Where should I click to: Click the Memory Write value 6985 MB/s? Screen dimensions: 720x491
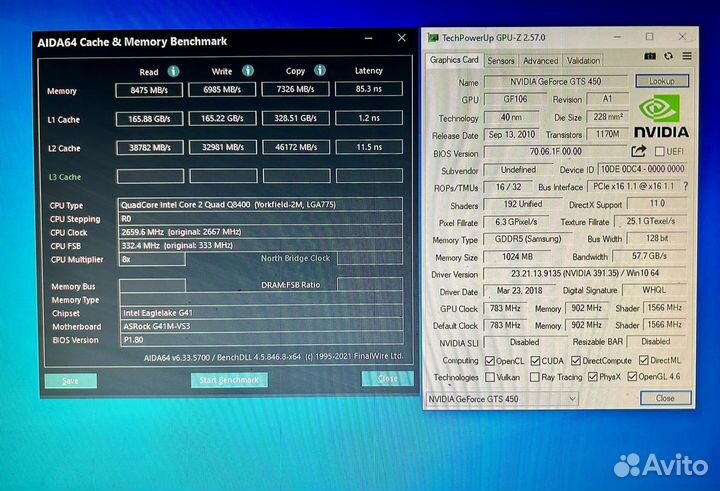(222, 90)
